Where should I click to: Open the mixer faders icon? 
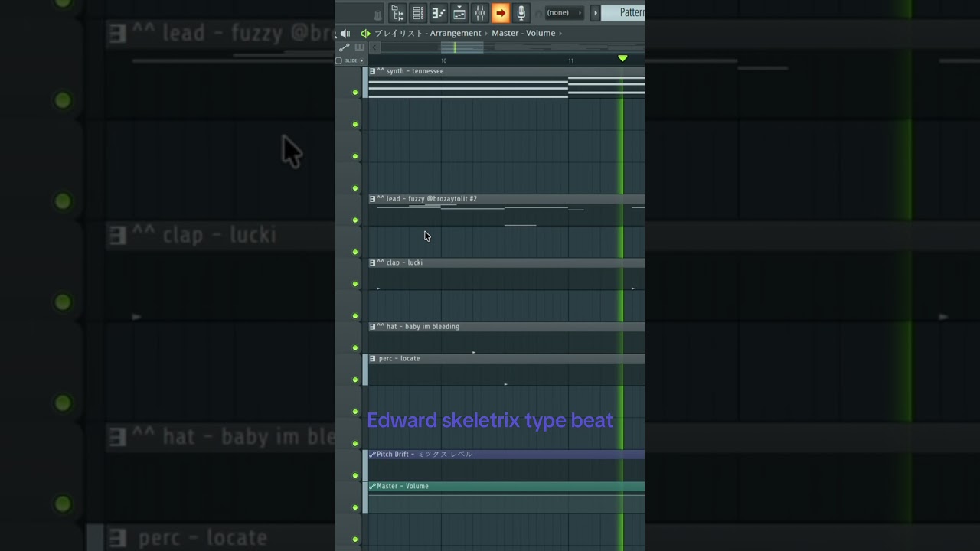pos(480,13)
